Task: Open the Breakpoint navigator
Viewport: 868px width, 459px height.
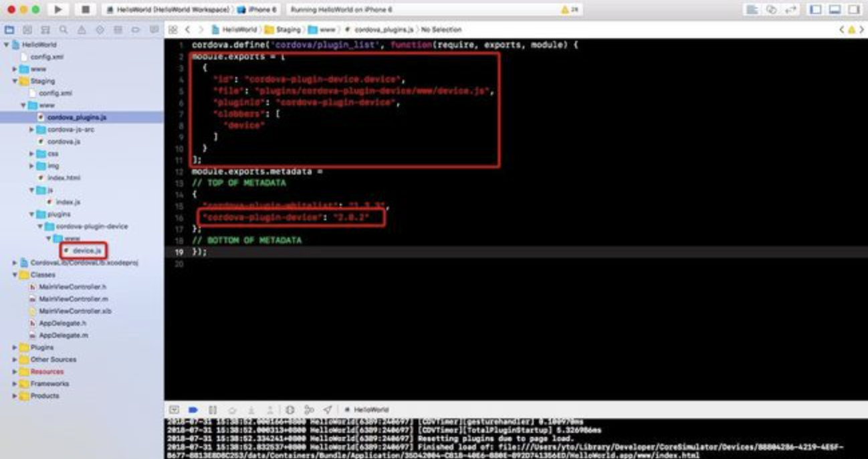Action: tap(136, 30)
